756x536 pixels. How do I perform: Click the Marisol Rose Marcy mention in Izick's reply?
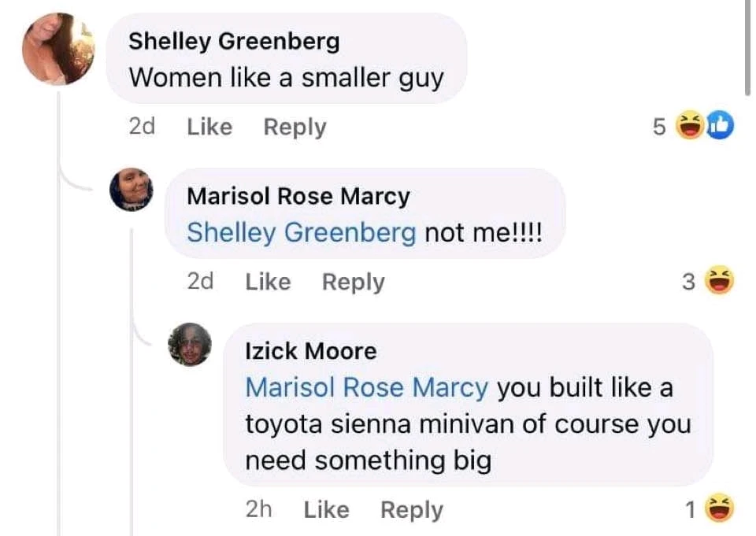click(x=367, y=387)
